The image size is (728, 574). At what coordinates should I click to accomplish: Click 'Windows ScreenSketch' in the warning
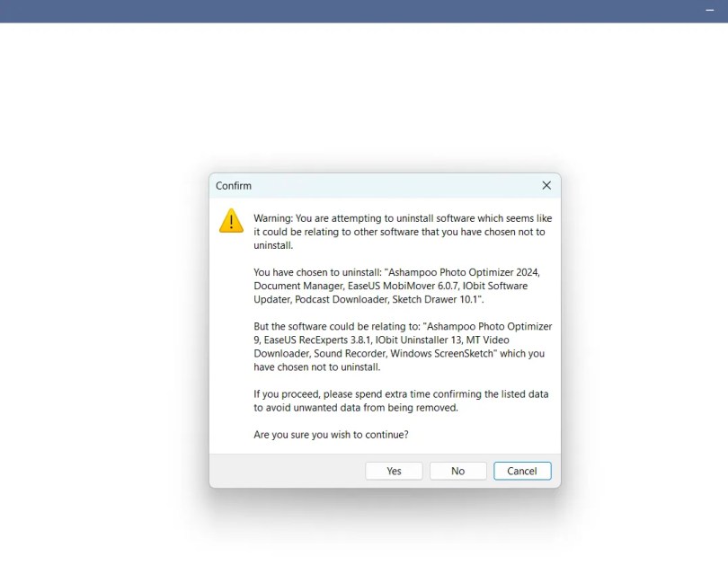(x=441, y=354)
